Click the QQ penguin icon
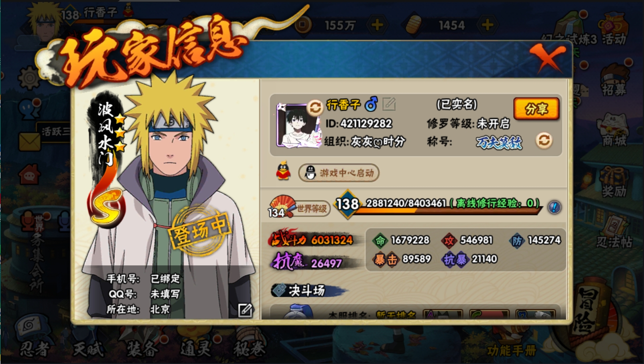 (283, 171)
